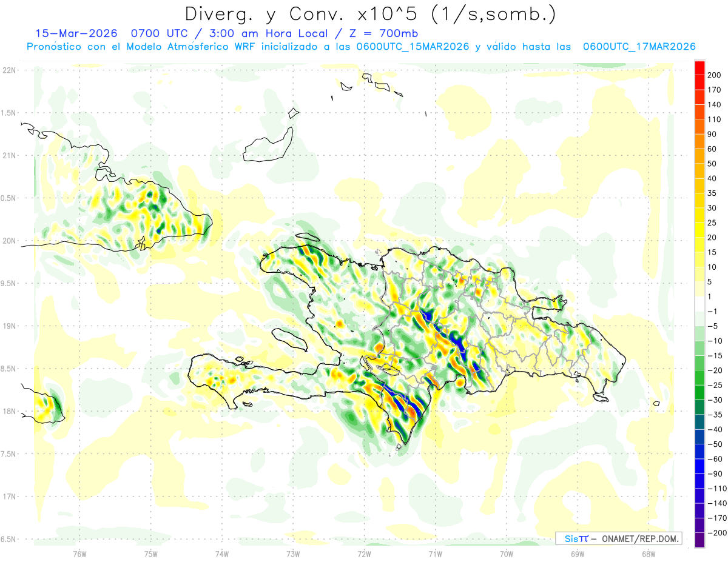728x562 pixels.
Task: Click the '68W' longitude label
Action: point(648,554)
